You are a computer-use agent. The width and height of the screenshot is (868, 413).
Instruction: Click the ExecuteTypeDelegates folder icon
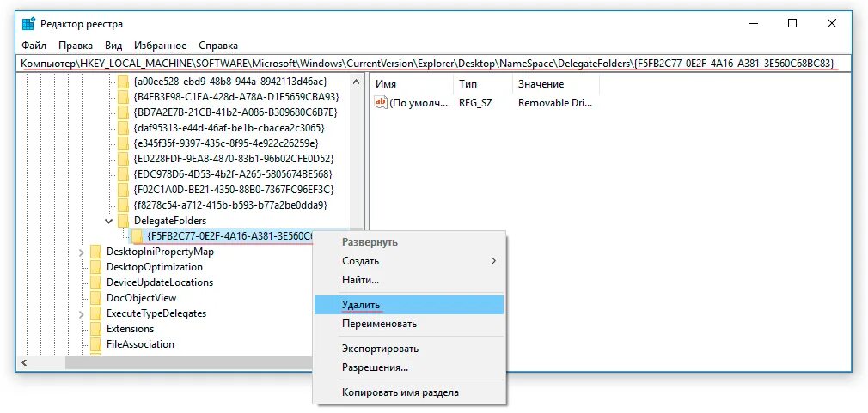(x=95, y=313)
